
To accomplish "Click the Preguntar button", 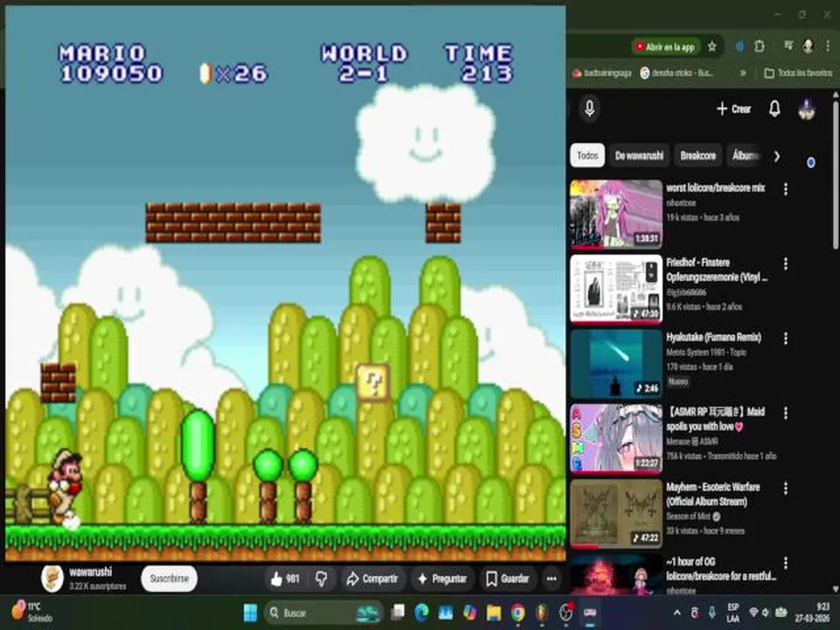I will pyautogui.click(x=443, y=578).
